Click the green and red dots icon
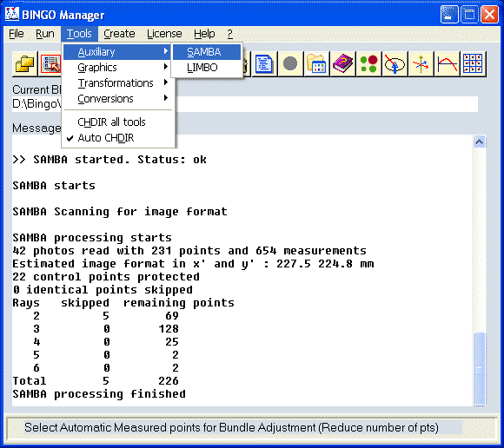The width and height of the screenshot is (504, 448). tap(368, 64)
